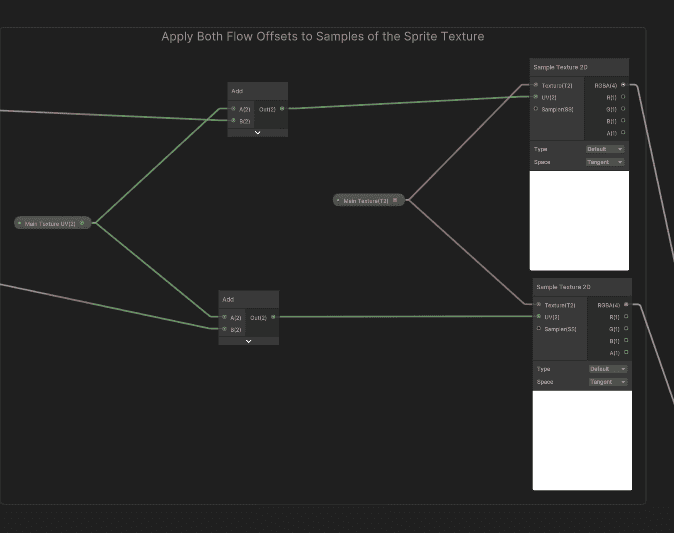
Task: Click Texture(T2) input port on lower Sample Texture 2D
Action: tap(539, 304)
